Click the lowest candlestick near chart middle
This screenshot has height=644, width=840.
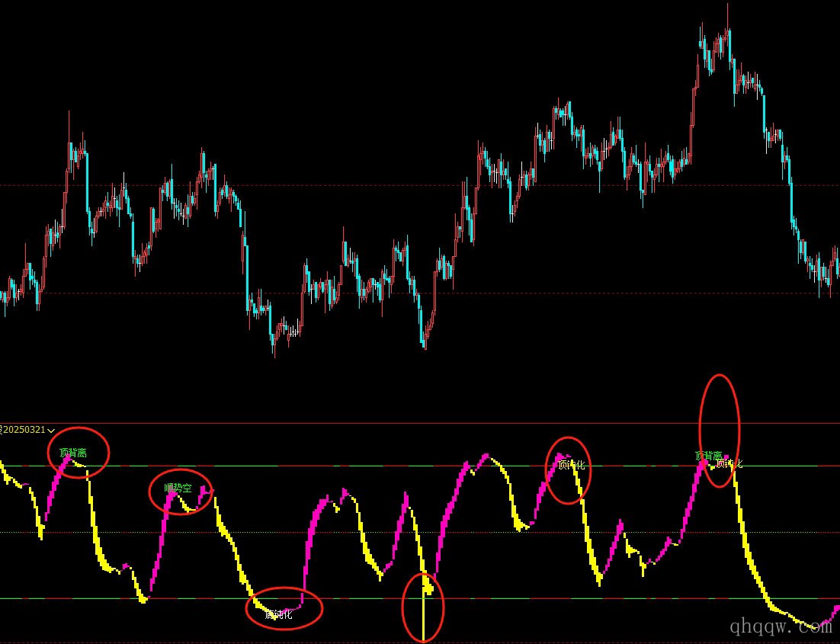(424, 343)
